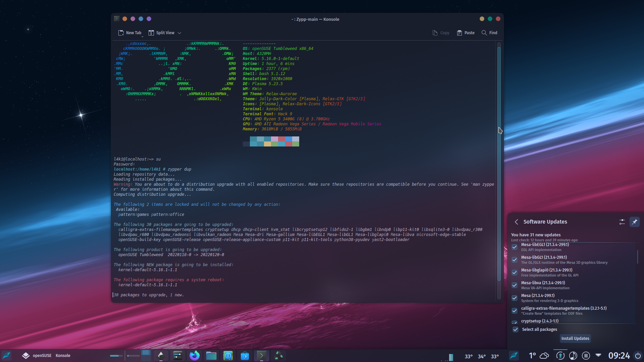Viewport: 644px width, 362px height.
Task: Click '30 packages to upgrade, 1 new.' line
Action: click(x=149, y=295)
